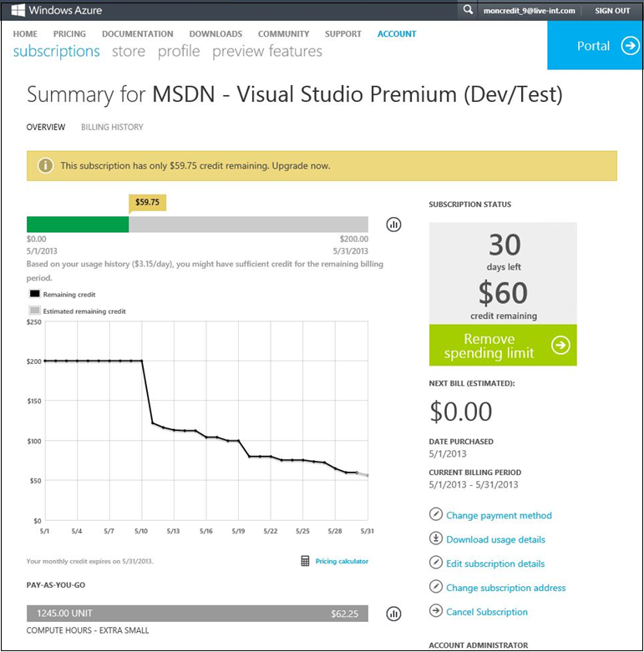This screenshot has width=644, height=652.
Task: Click the Sign Out link
Action: pos(612,11)
